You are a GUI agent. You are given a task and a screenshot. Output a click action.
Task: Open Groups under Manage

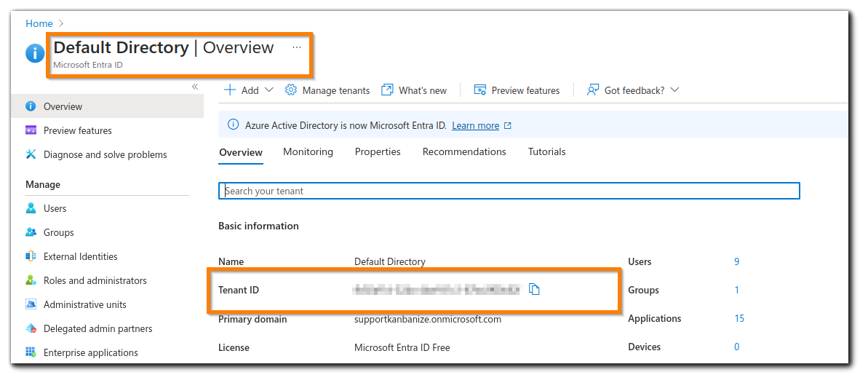pyautogui.click(x=59, y=232)
